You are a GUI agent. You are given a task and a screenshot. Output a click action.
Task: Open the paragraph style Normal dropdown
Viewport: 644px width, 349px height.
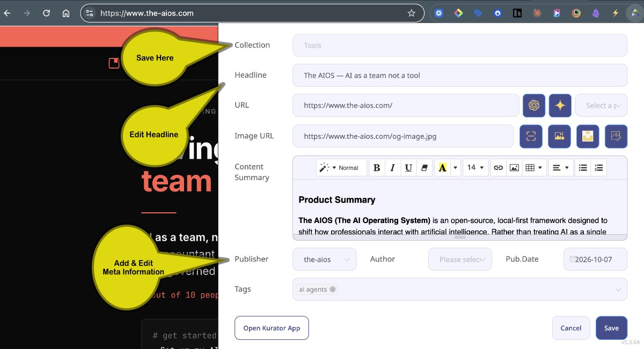tap(342, 168)
